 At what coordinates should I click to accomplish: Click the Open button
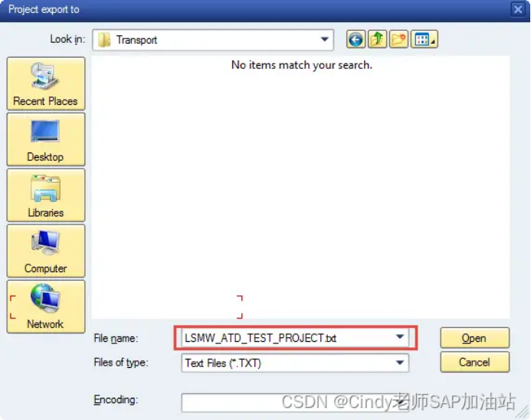474,338
